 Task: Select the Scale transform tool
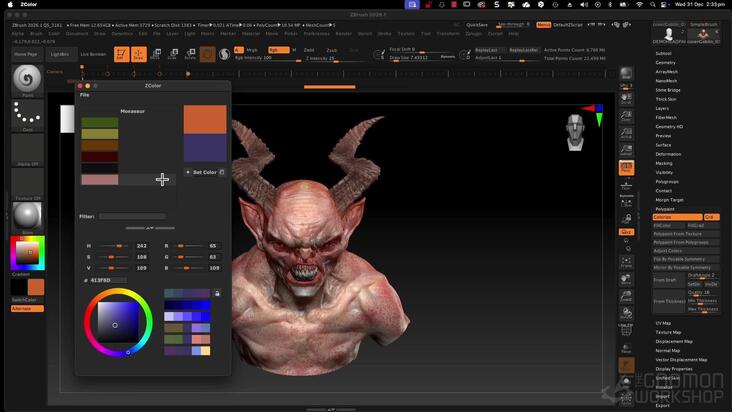[x=173, y=54]
